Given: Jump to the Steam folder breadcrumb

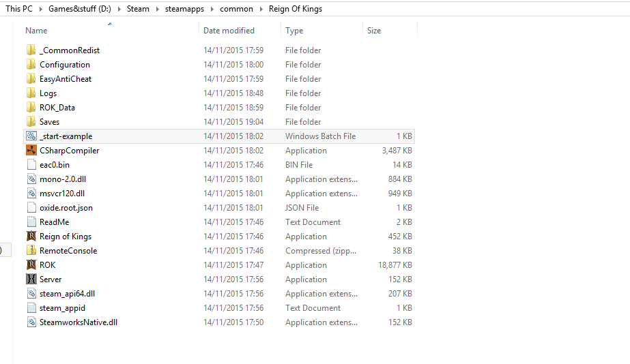Looking at the screenshot, I should (x=138, y=9).
